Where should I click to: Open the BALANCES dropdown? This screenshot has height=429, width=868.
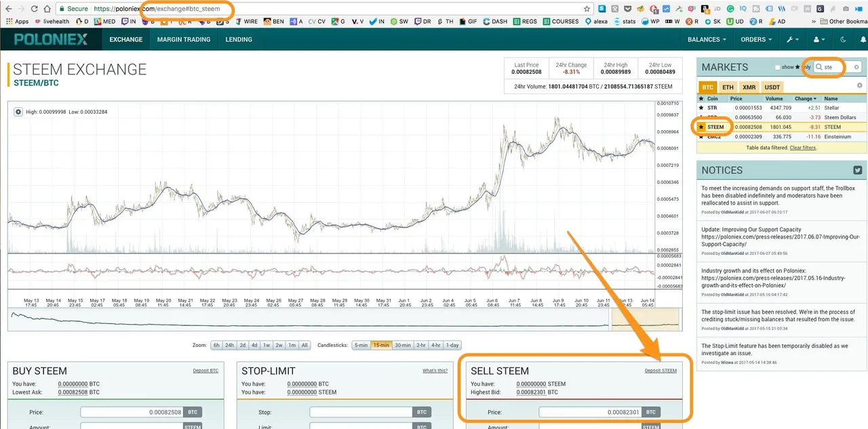(707, 39)
